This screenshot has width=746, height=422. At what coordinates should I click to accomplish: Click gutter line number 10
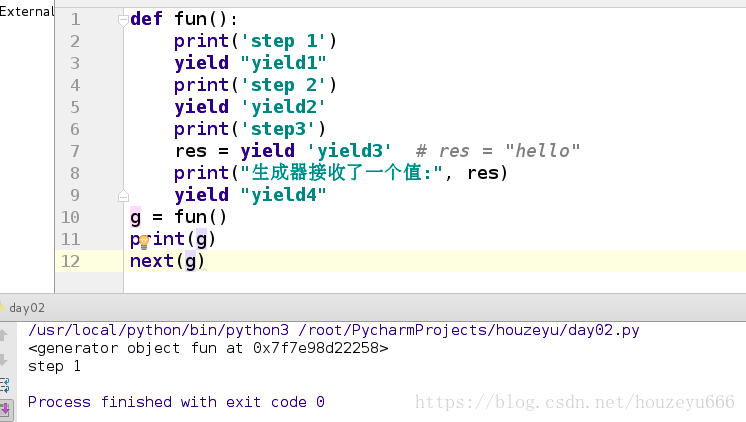tap(70, 217)
